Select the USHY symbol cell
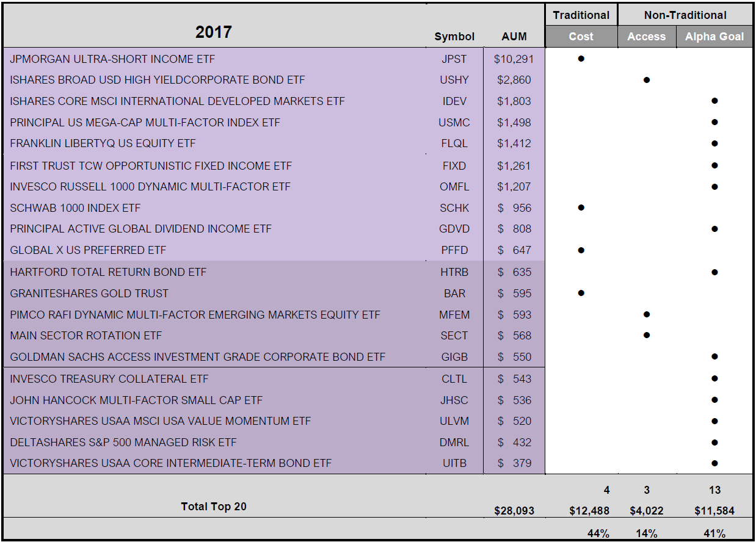 point(454,80)
